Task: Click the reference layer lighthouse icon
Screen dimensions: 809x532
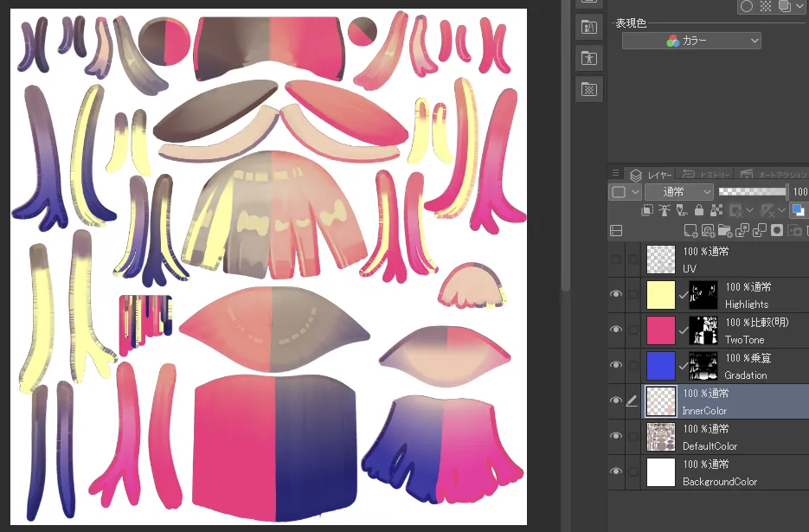Action: click(665, 210)
